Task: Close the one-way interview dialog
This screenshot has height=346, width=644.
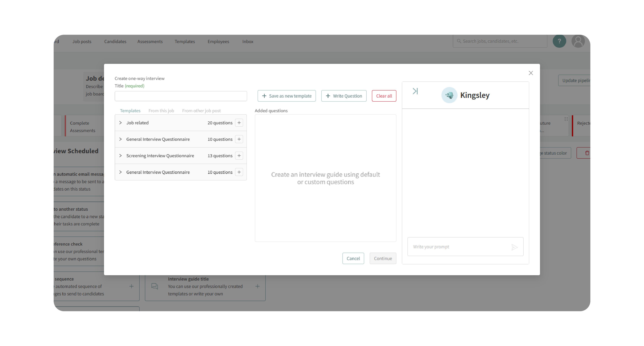Action: click(x=531, y=73)
